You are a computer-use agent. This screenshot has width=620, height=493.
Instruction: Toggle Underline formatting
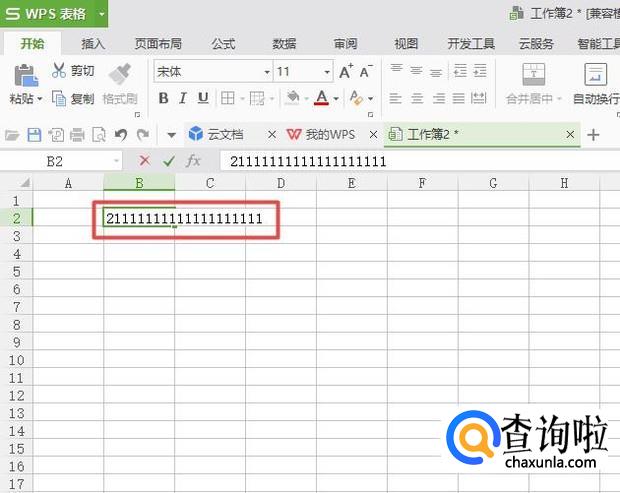click(203, 98)
